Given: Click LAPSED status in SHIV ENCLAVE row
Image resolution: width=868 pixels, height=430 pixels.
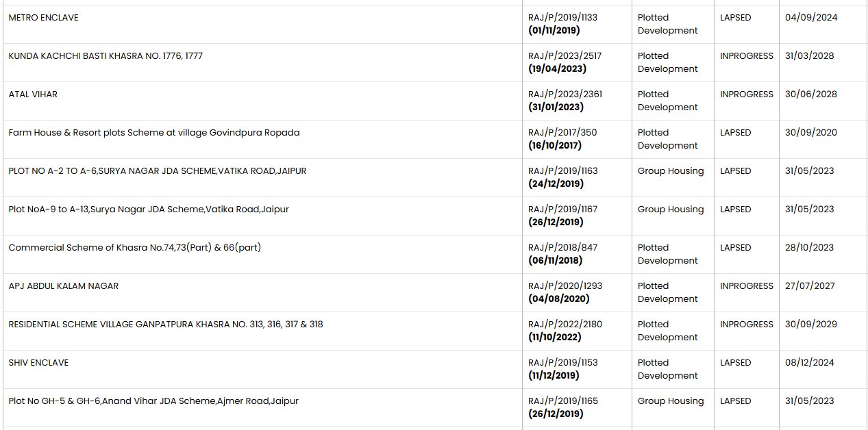Looking at the screenshot, I should point(735,363).
